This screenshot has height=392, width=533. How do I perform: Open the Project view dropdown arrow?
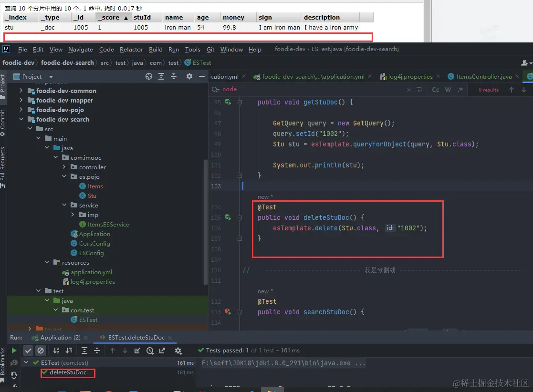point(51,77)
